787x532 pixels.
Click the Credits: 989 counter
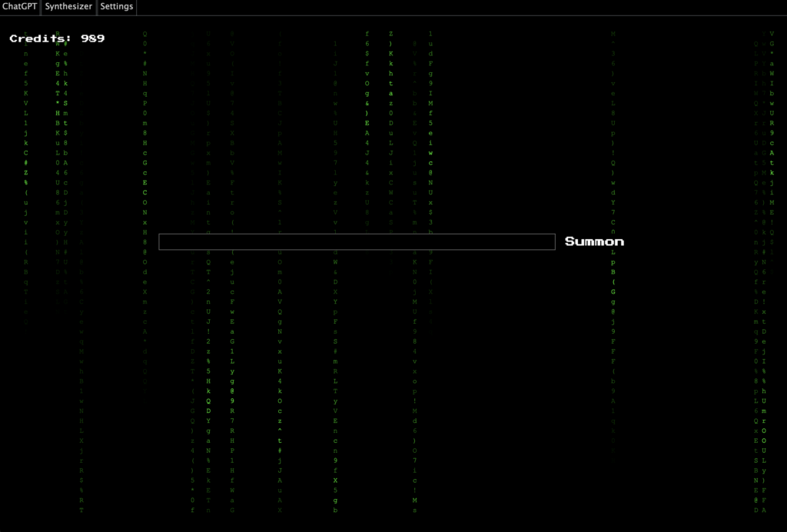click(x=58, y=38)
